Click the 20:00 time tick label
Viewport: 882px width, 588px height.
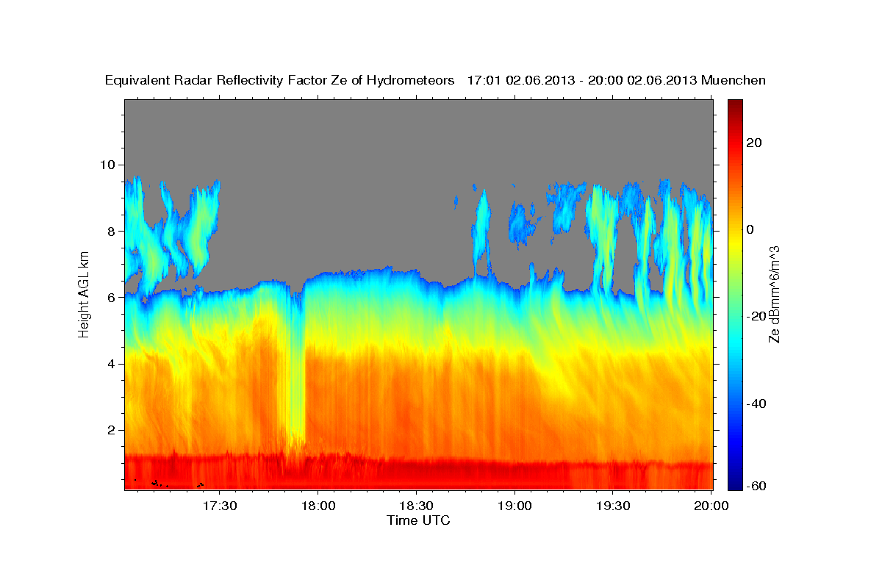click(x=712, y=506)
